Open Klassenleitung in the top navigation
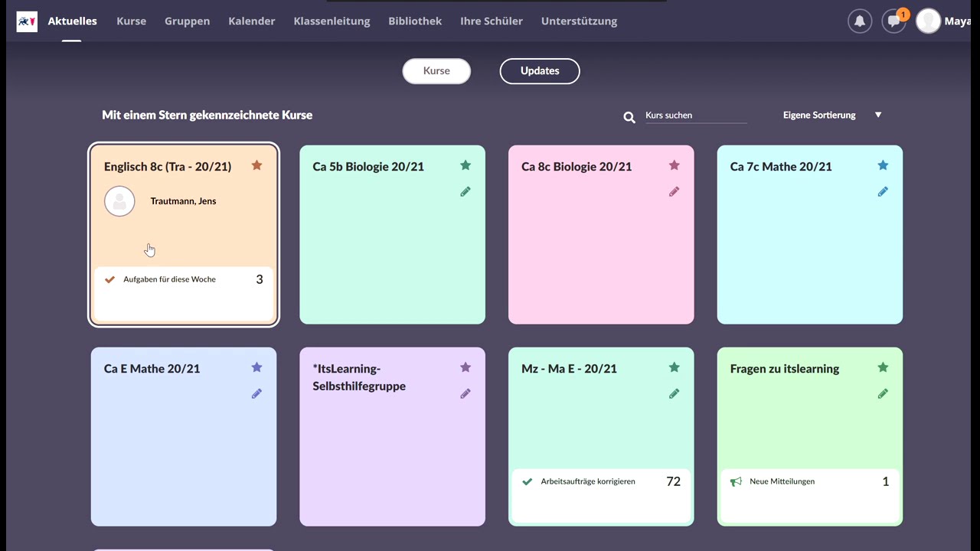 point(332,21)
